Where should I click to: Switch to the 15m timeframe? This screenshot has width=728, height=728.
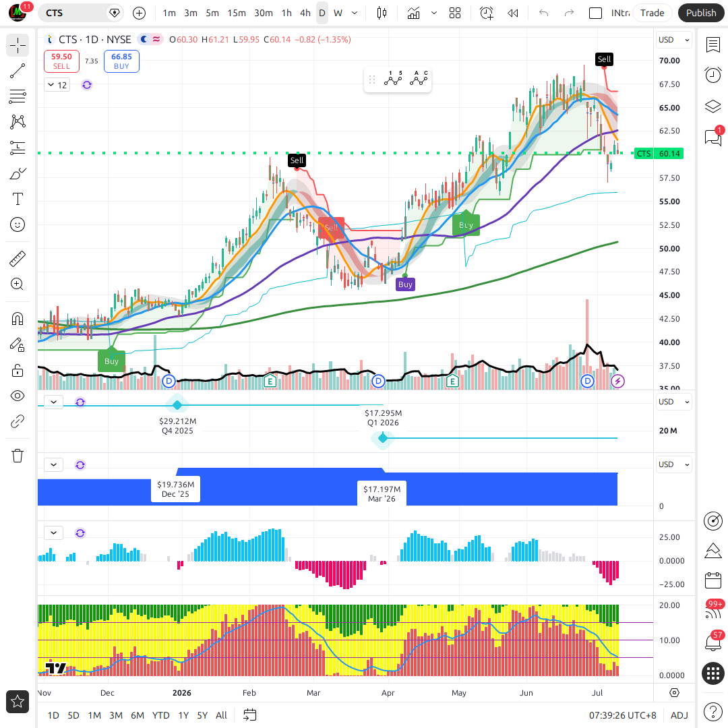pyautogui.click(x=237, y=13)
